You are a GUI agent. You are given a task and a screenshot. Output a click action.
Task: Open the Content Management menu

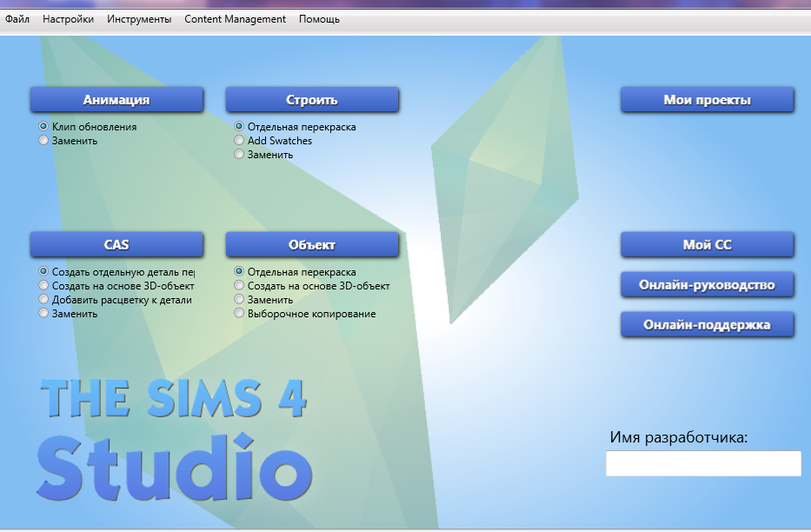(235, 19)
